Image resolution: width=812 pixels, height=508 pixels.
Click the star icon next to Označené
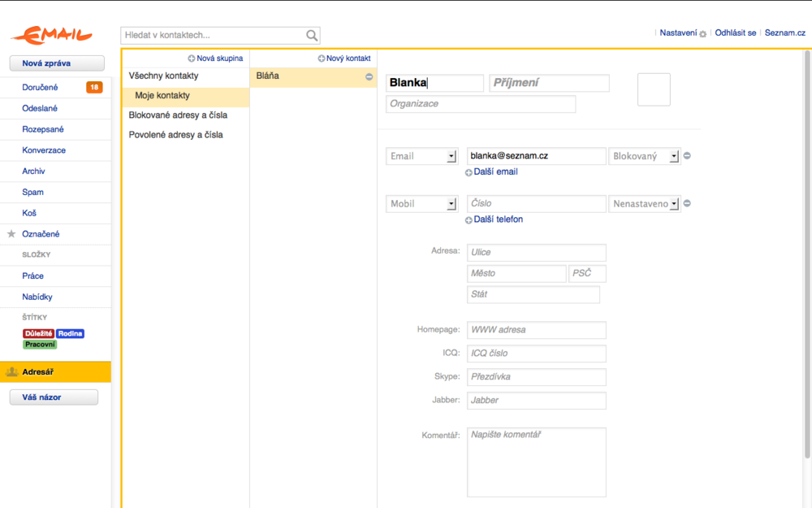(x=11, y=234)
